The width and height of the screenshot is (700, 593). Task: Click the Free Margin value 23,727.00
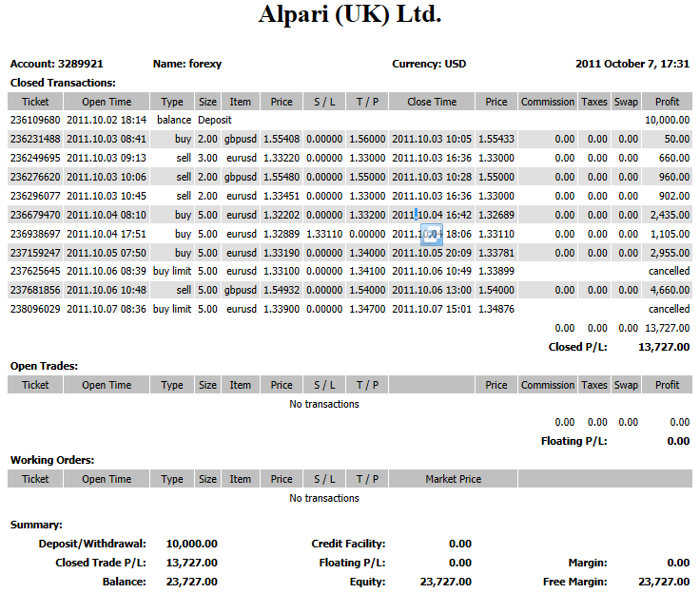coord(664,582)
